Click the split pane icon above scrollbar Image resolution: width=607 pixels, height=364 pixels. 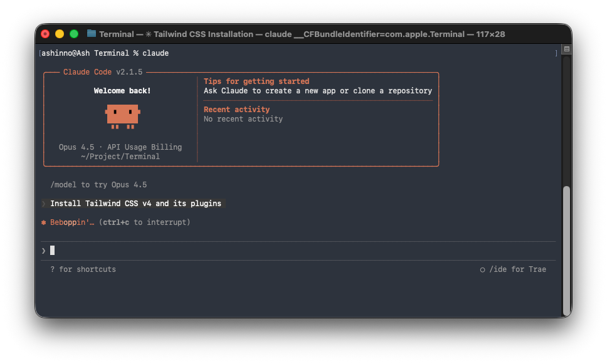566,49
